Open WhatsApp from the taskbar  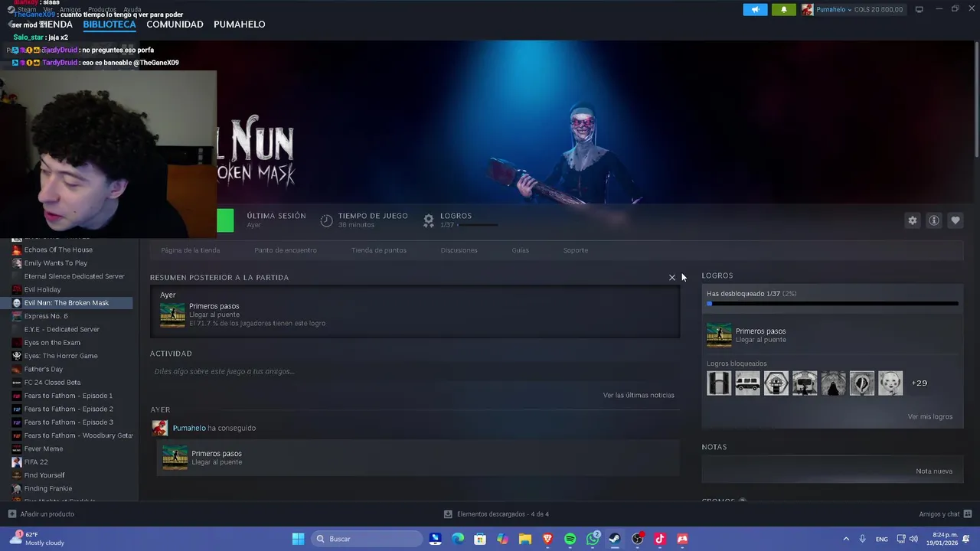tap(593, 539)
